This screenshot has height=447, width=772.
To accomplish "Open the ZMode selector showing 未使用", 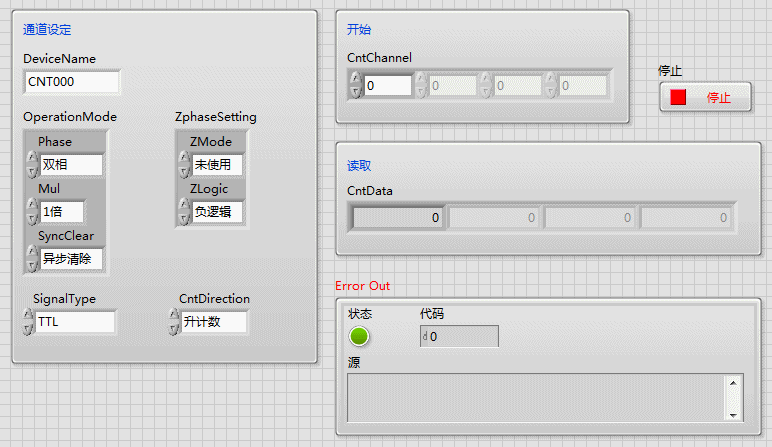I will pos(217,165).
